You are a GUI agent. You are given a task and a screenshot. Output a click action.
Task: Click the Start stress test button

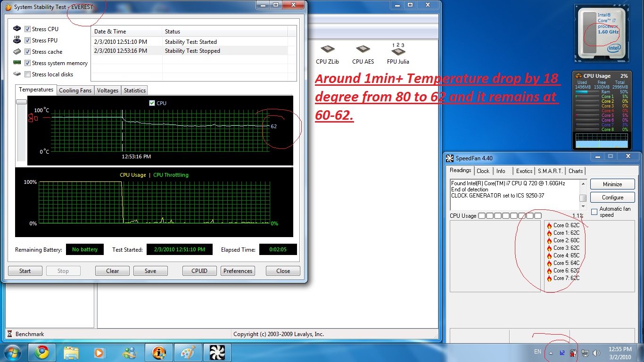click(25, 271)
